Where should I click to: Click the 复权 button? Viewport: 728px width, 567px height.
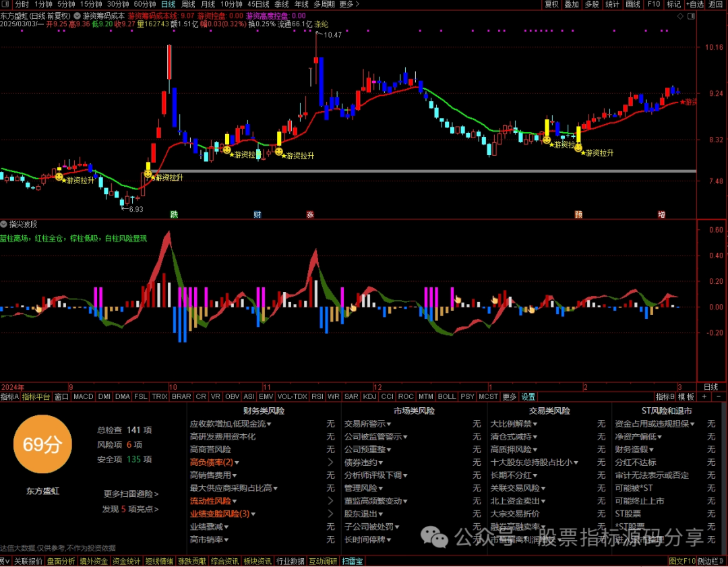pyautogui.click(x=551, y=4)
